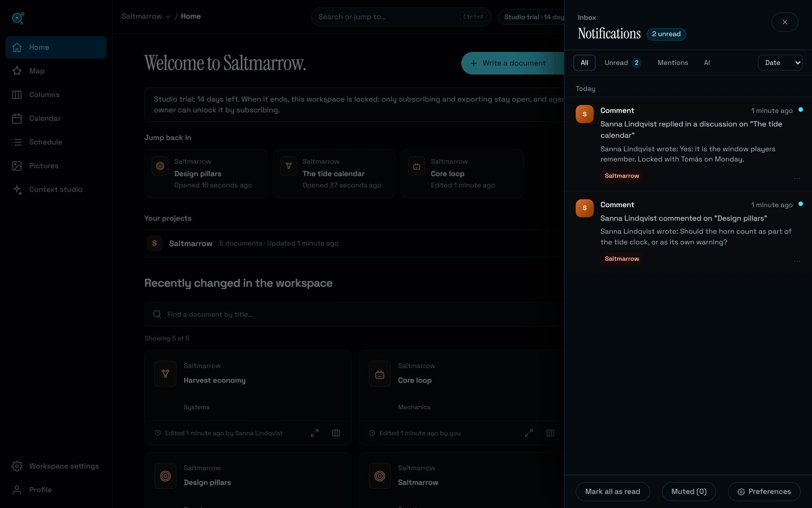
Task: Click the tide calendar node icon in Jump back in
Action: click(x=288, y=166)
